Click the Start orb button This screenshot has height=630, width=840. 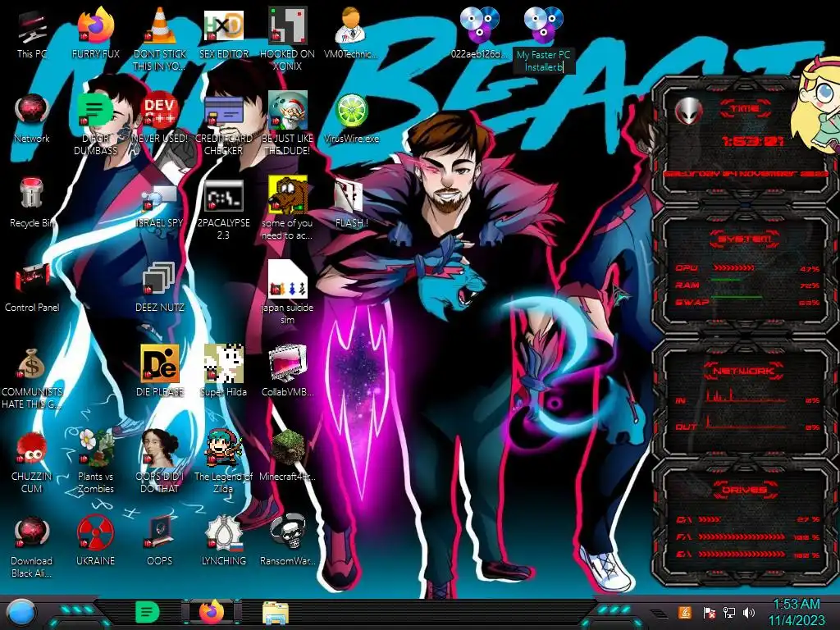[x=21, y=613]
